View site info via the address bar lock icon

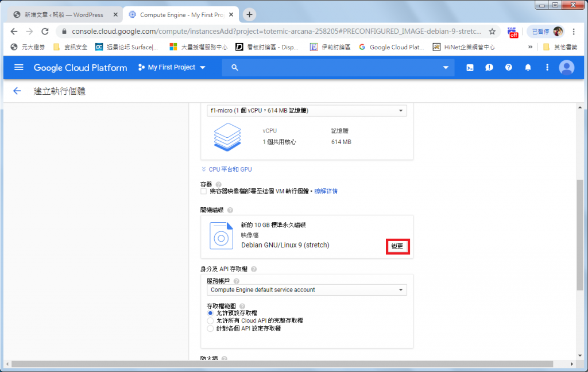(64, 32)
